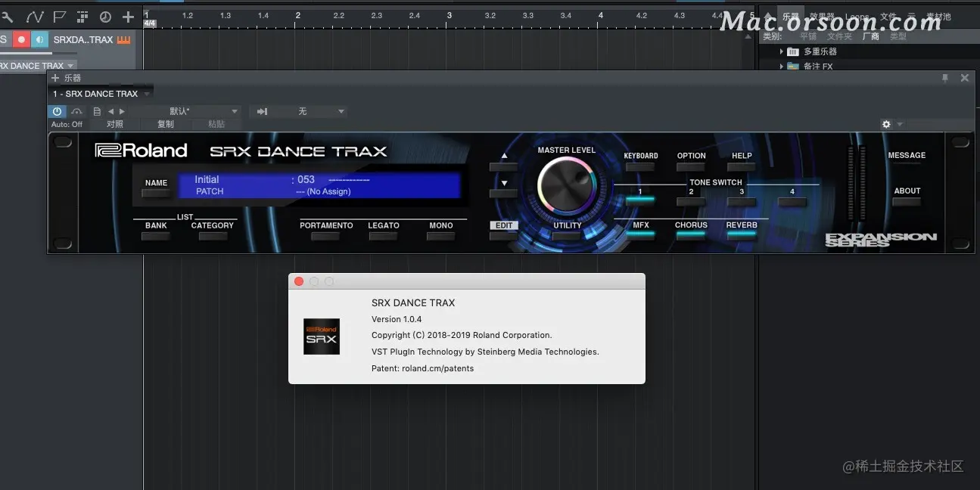Click the grid blocks icon in track toolbar
The height and width of the screenshot is (490, 980).
point(82,17)
